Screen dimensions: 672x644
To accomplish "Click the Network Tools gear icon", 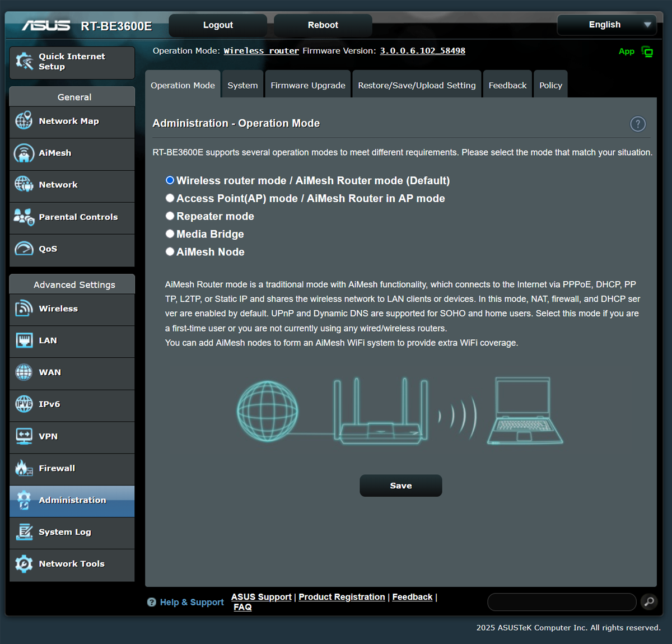I will pos(24,563).
